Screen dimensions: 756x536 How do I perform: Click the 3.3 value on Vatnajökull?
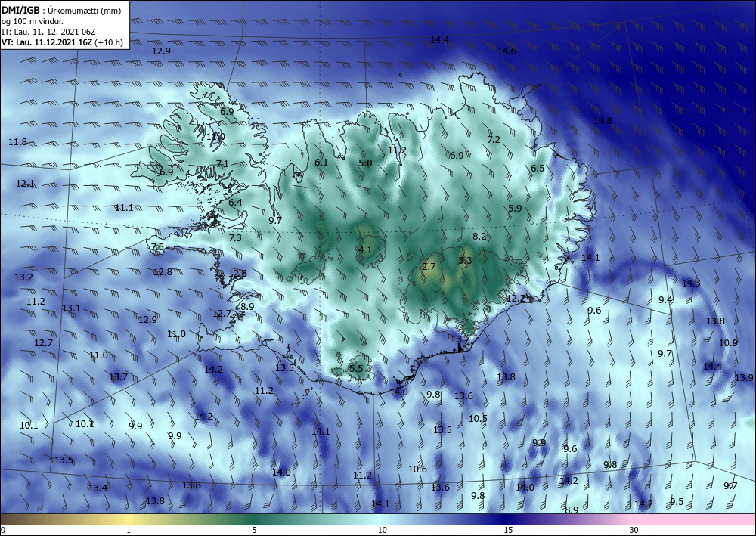point(465,261)
